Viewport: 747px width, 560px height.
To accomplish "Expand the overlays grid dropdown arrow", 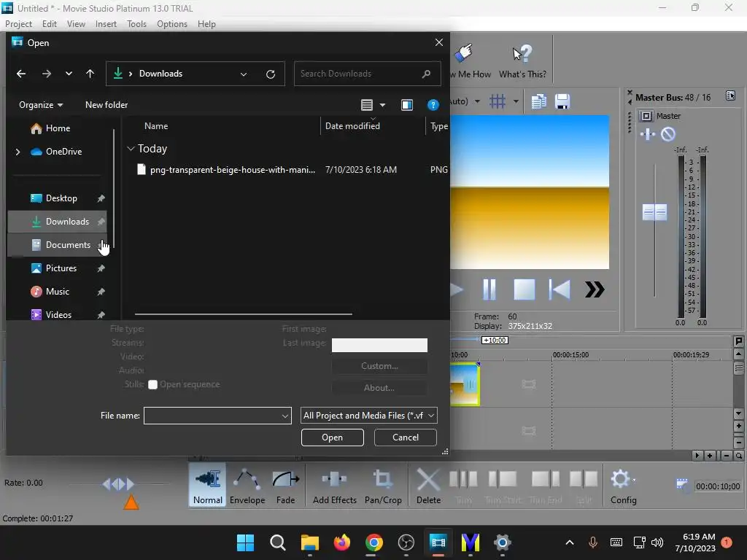I will coord(516,101).
